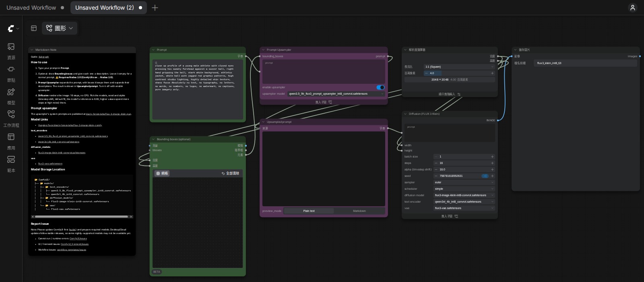Collapse the Diffusion (FLUX 3 Klein) node

(405, 114)
